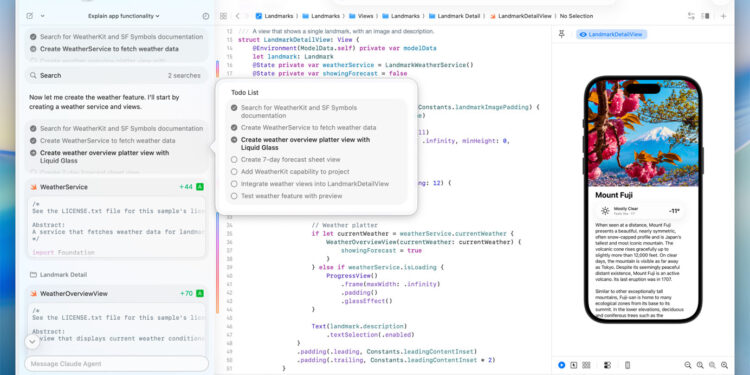Viewport: 750px width, 375px height.
Task: Open the Landmark Detail folder label in chat
Action: (x=63, y=275)
